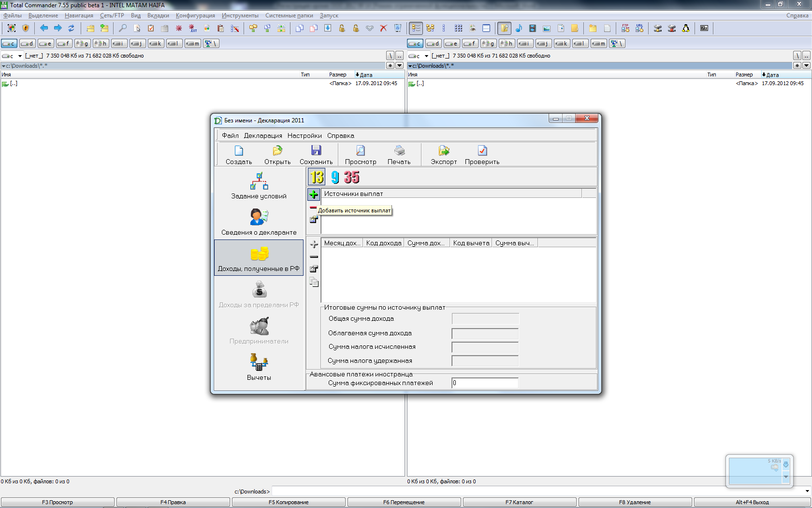The image size is (812, 508).
Task: Edit the selected income row
Action: 314,269
